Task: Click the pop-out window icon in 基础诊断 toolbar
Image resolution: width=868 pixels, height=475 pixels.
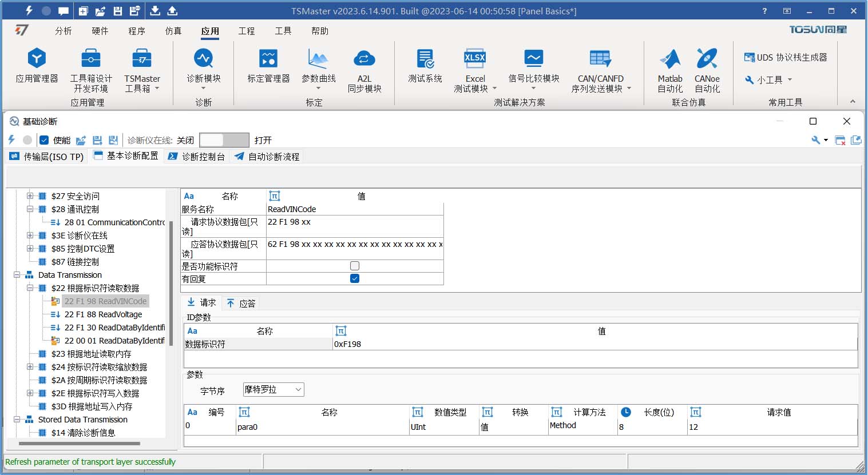Action: (856, 140)
